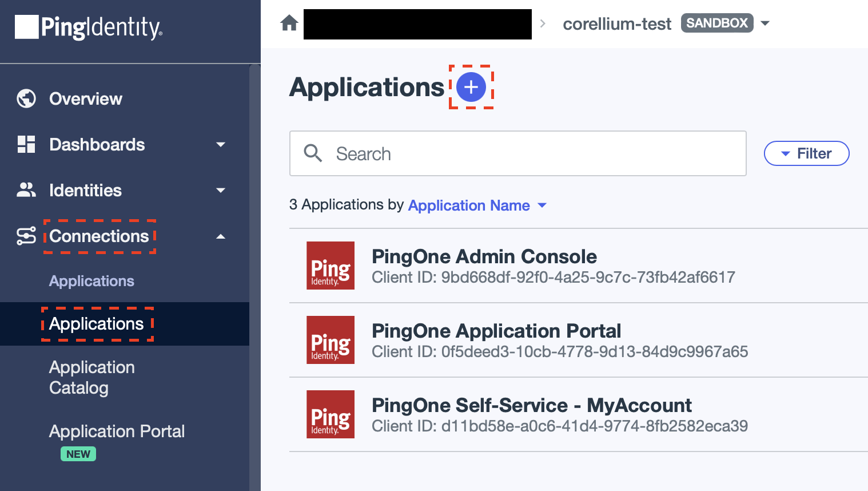Click the Dashboards panel icon
868x491 pixels.
click(25, 144)
